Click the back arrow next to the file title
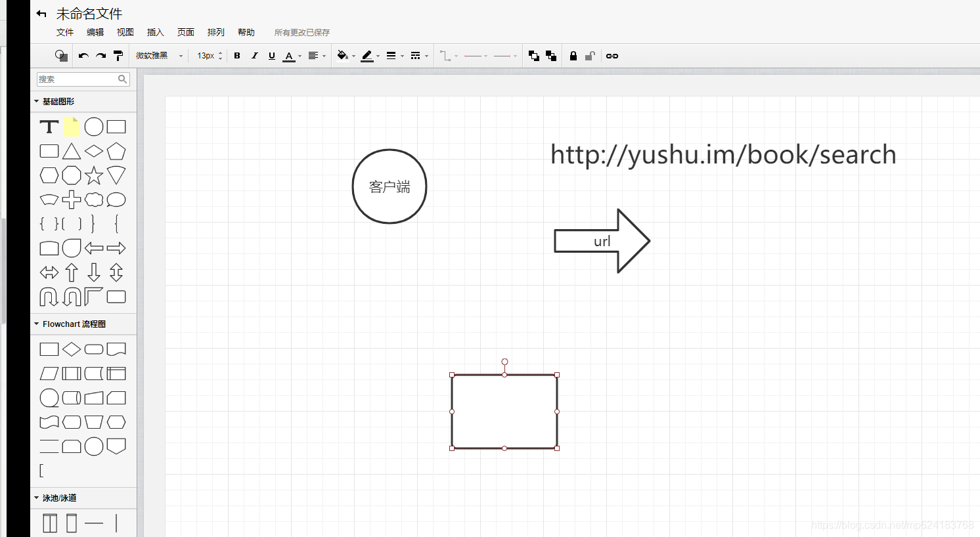 tap(41, 14)
